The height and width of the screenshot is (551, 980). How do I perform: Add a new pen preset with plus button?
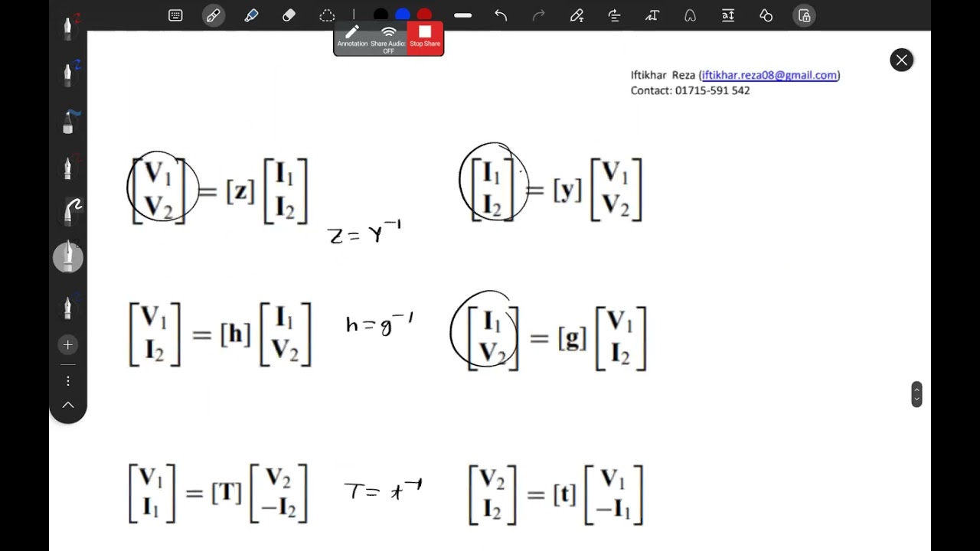click(68, 345)
